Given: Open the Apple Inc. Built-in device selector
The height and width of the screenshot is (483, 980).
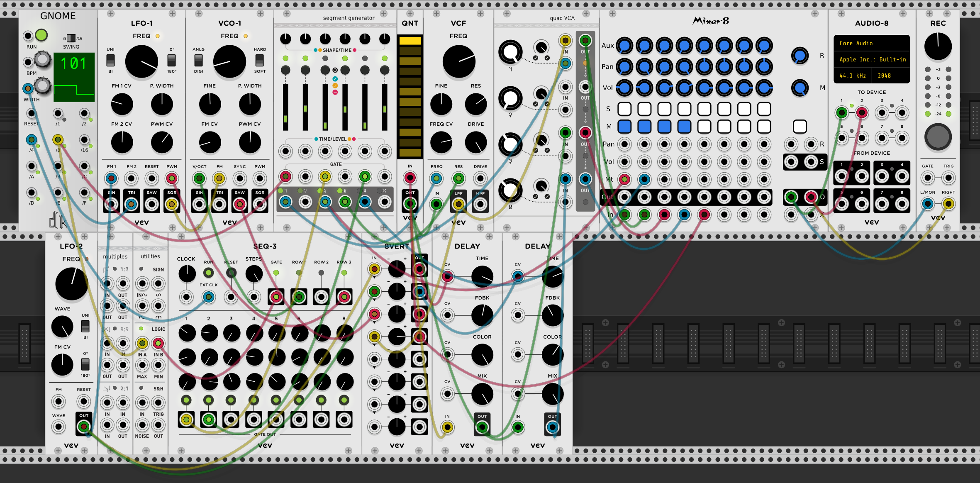Looking at the screenshot, I should pyautogui.click(x=872, y=59).
